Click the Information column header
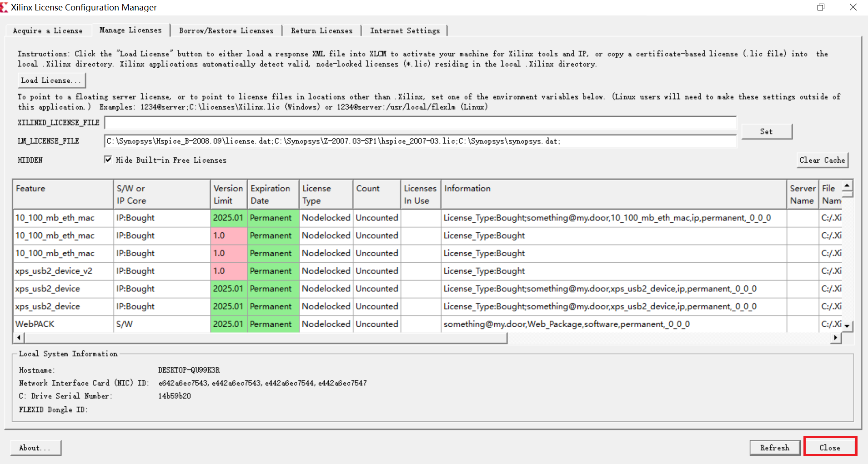The image size is (868, 464). tap(614, 195)
